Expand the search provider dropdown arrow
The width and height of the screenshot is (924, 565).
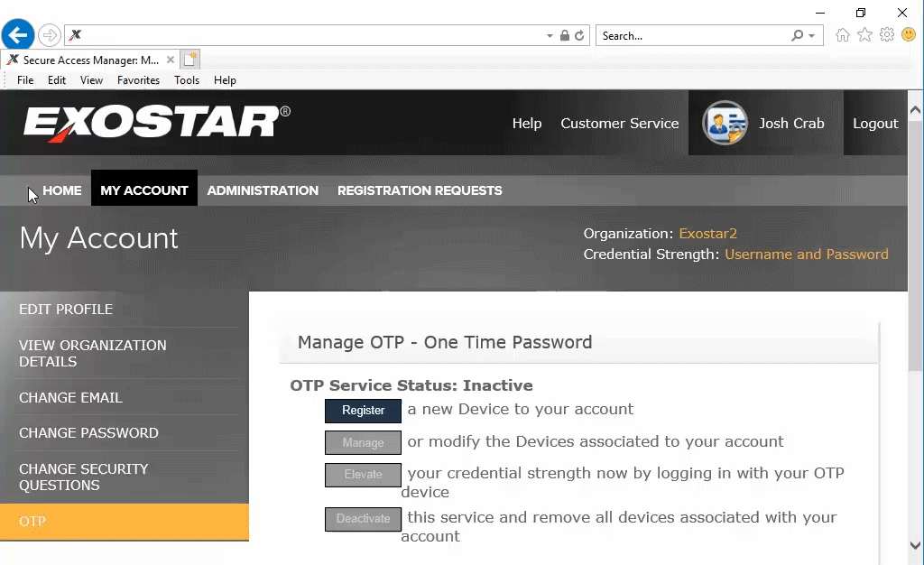pyautogui.click(x=811, y=36)
